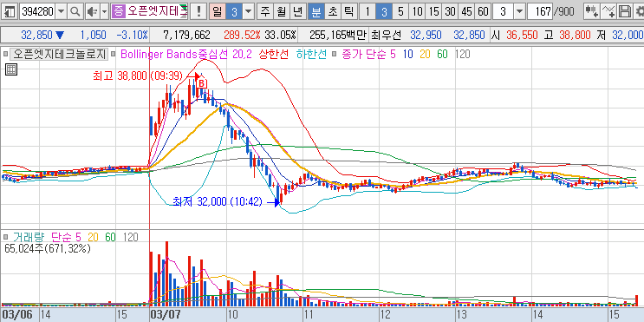Click the stock code field 394280
This screenshot has height=322, width=644.
37,11
